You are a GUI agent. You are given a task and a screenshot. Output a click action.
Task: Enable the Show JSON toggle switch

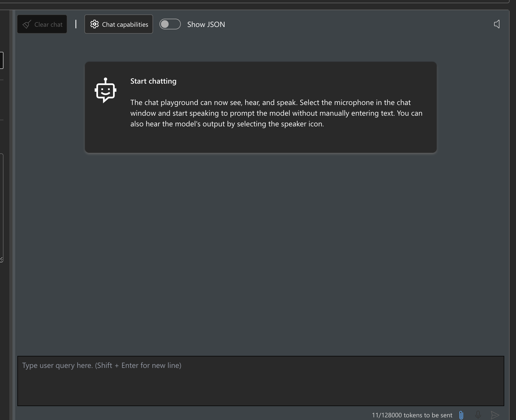pyautogui.click(x=170, y=24)
